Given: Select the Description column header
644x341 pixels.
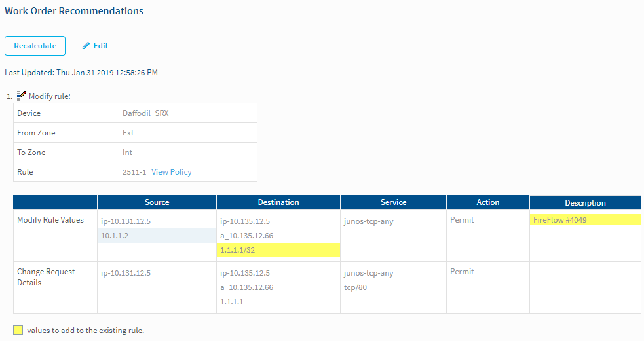Looking at the screenshot, I should click(x=585, y=203).
